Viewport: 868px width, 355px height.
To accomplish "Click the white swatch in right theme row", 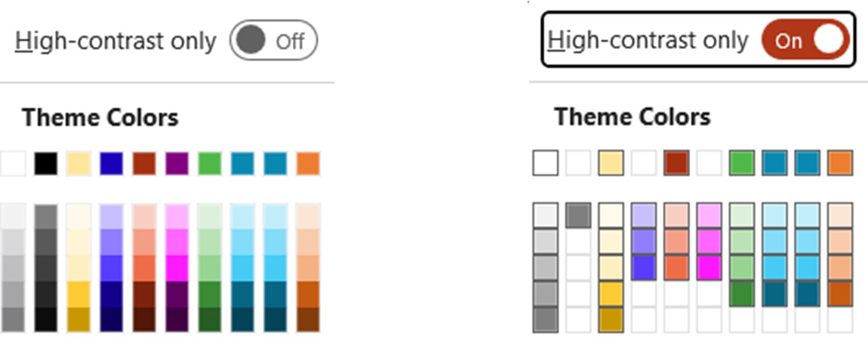I will pyautogui.click(x=546, y=163).
